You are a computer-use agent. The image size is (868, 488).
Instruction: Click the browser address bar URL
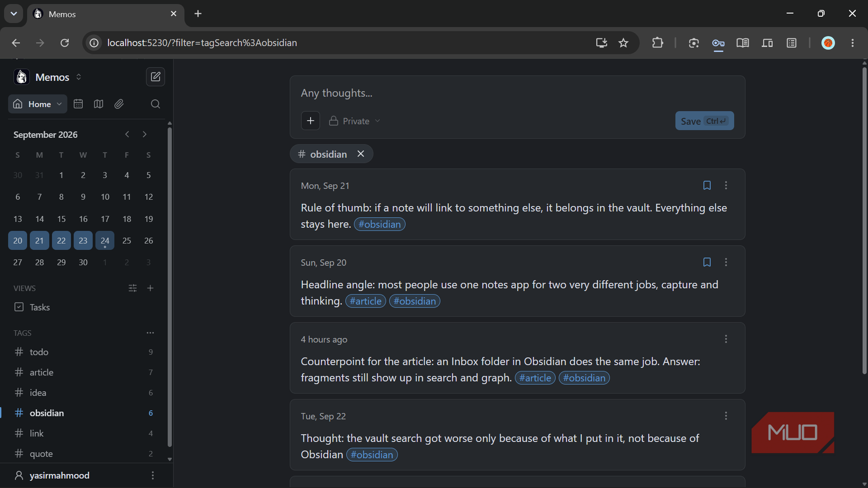(x=202, y=43)
